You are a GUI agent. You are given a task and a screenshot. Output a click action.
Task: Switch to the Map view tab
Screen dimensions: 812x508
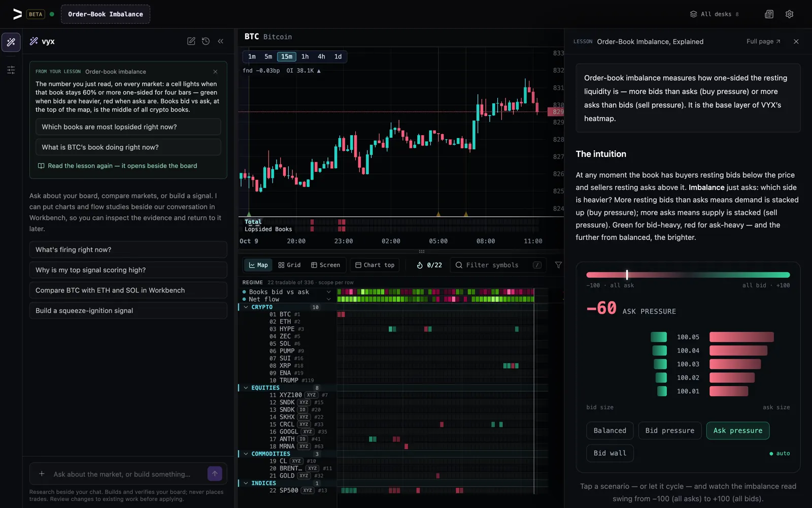(x=258, y=265)
